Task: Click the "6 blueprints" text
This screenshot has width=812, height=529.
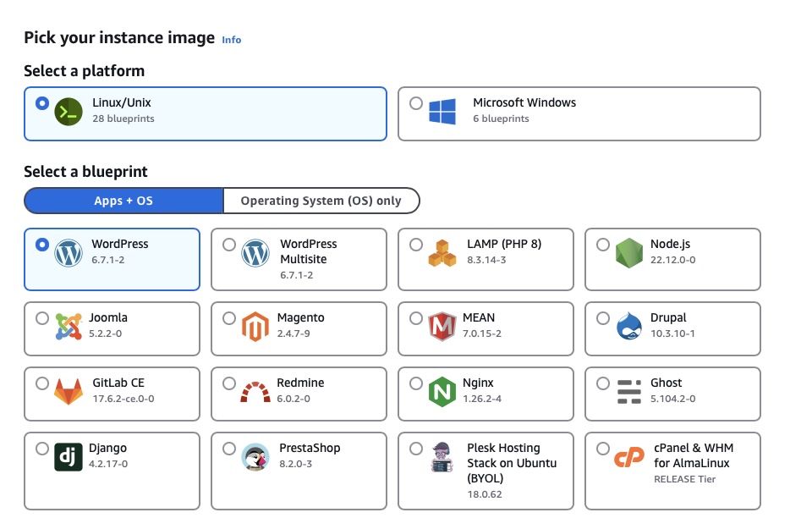Action: click(x=501, y=118)
